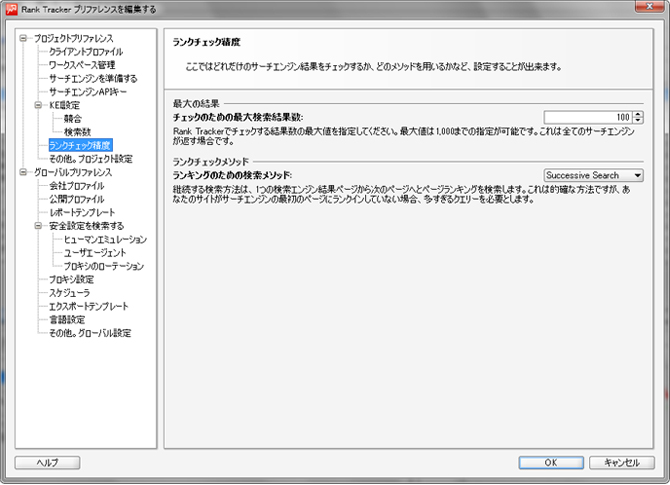
Task: Select 安全設定を検索する tree item
Action: 86,226
